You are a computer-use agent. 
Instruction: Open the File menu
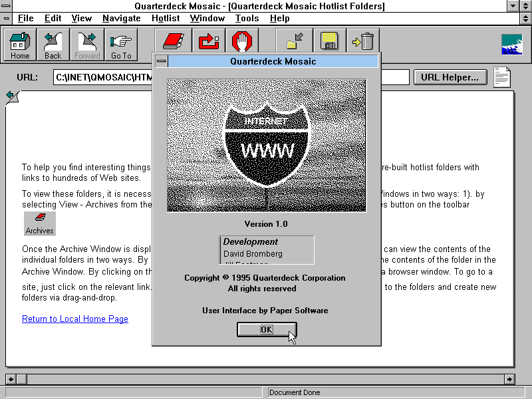click(25, 19)
